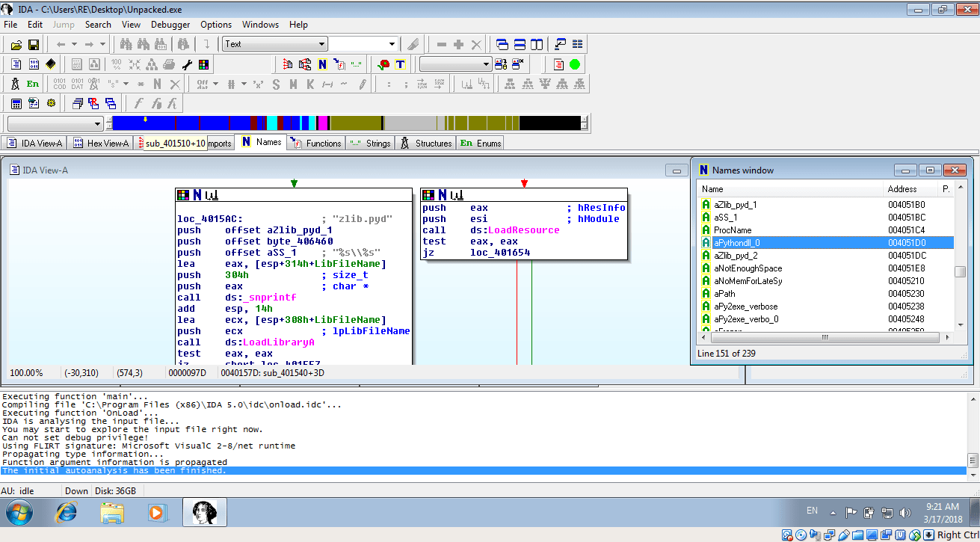Select ProcName row in Names window
Image resolution: width=980 pixels, height=542 pixels.
point(825,230)
